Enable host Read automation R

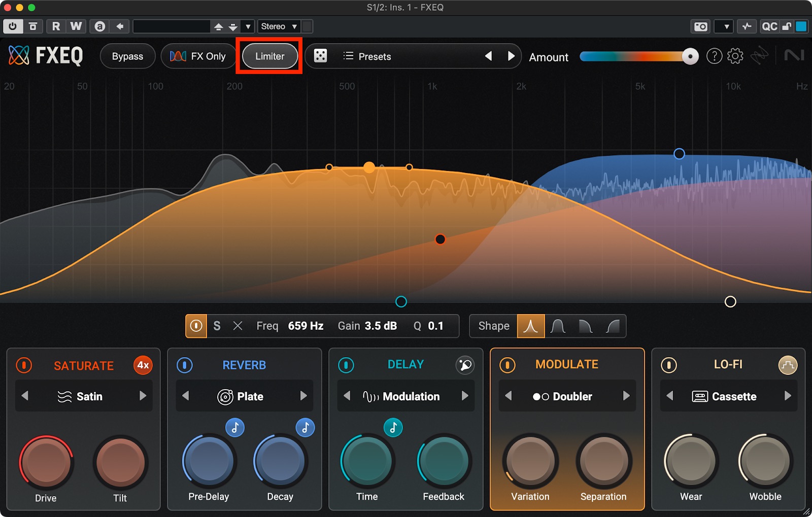click(56, 26)
